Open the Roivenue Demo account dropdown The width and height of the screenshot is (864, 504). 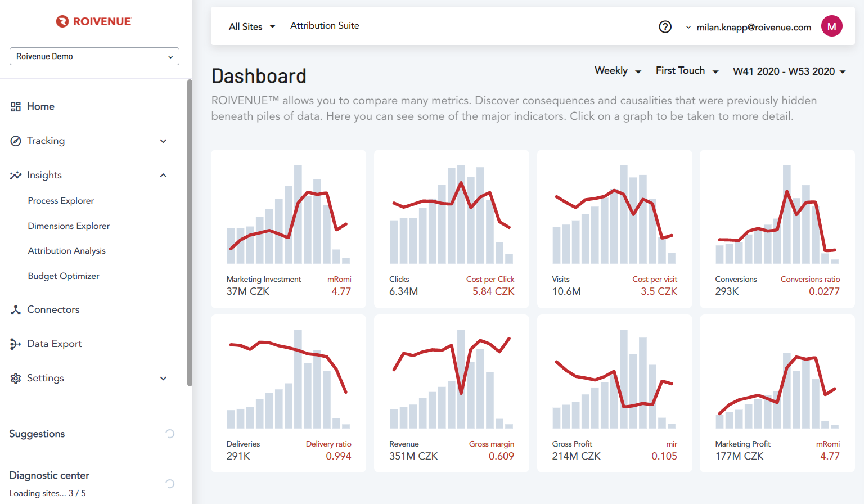(x=94, y=56)
